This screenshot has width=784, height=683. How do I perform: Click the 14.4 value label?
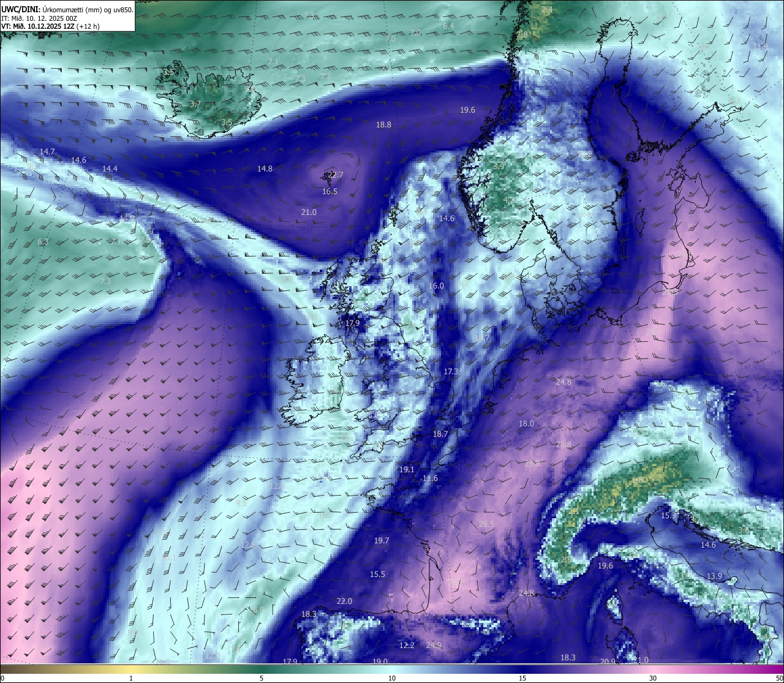click(x=110, y=168)
